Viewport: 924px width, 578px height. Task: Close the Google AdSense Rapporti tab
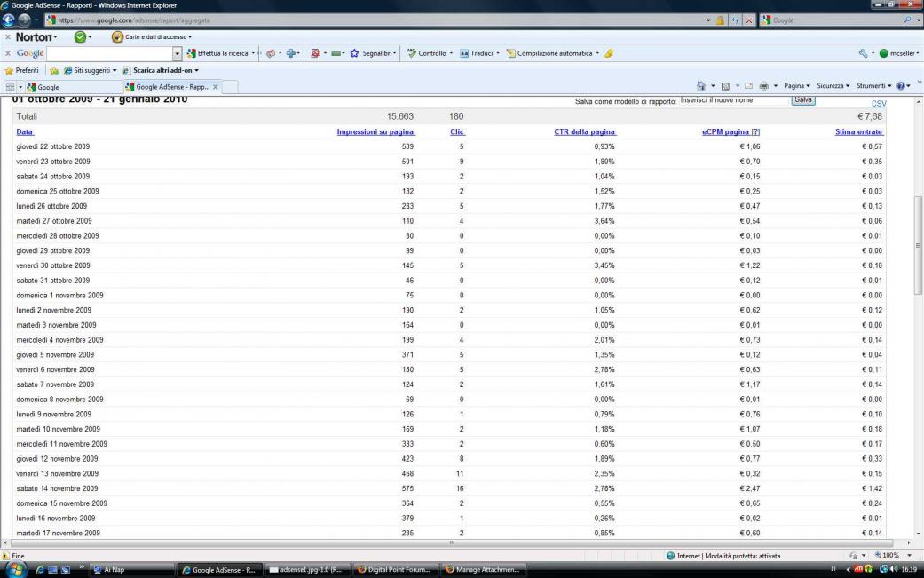point(215,87)
